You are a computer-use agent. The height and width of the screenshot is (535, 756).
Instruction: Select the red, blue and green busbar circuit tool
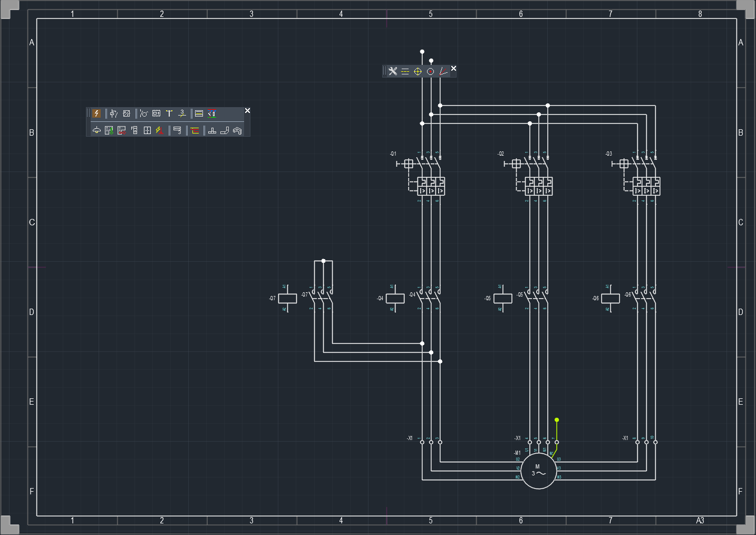click(211, 113)
